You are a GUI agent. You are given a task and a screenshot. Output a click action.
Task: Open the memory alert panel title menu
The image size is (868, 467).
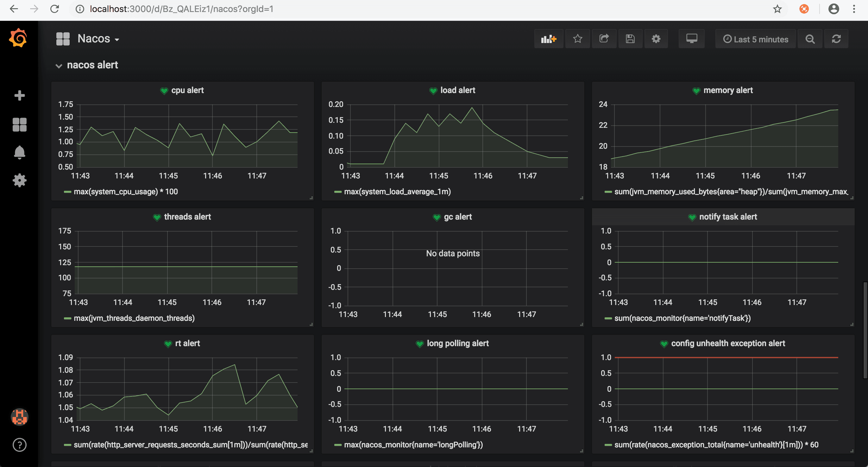click(727, 90)
